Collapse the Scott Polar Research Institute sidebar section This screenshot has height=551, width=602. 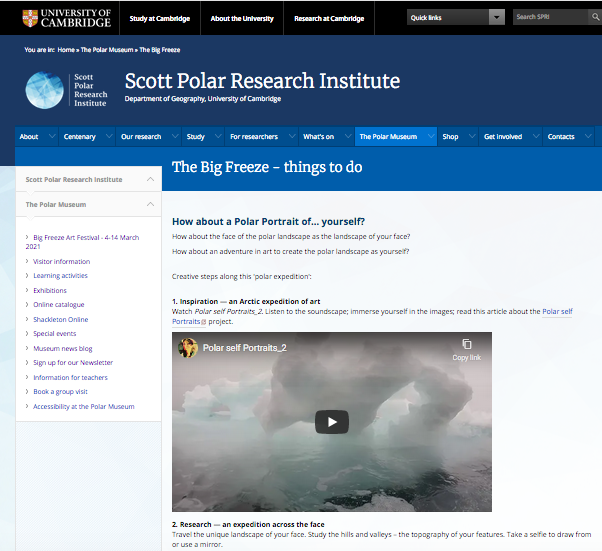pyautogui.click(x=150, y=179)
